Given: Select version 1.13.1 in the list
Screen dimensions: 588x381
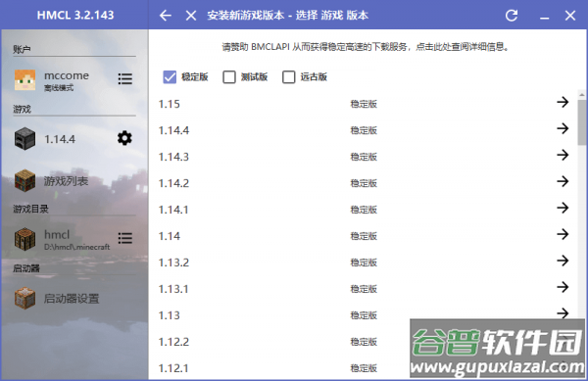Looking at the screenshot, I should point(363,289).
